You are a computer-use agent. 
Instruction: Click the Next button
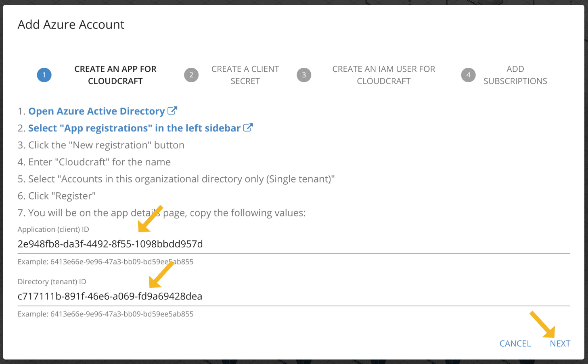[560, 344]
